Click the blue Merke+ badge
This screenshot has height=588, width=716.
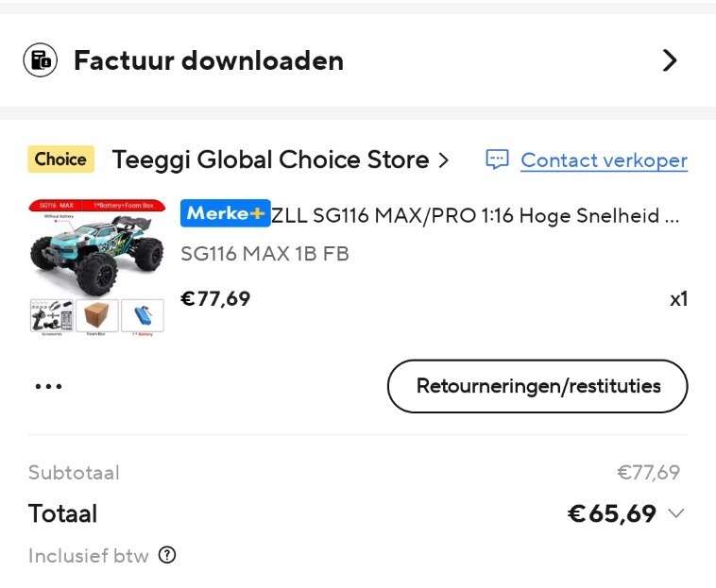point(225,214)
